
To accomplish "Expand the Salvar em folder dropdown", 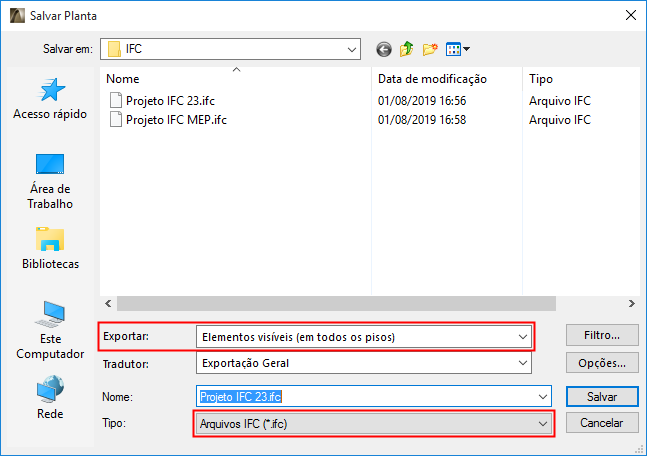I will (x=351, y=48).
